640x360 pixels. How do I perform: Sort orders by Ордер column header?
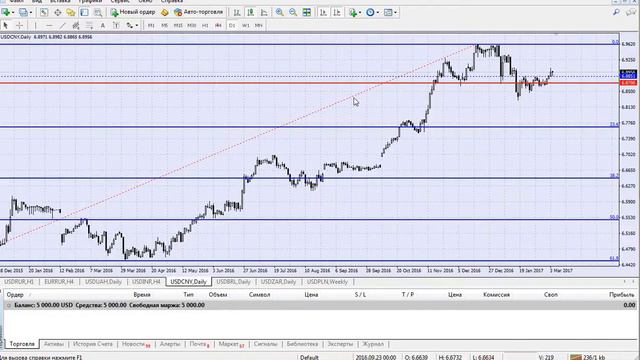click(x=15, y=294)
